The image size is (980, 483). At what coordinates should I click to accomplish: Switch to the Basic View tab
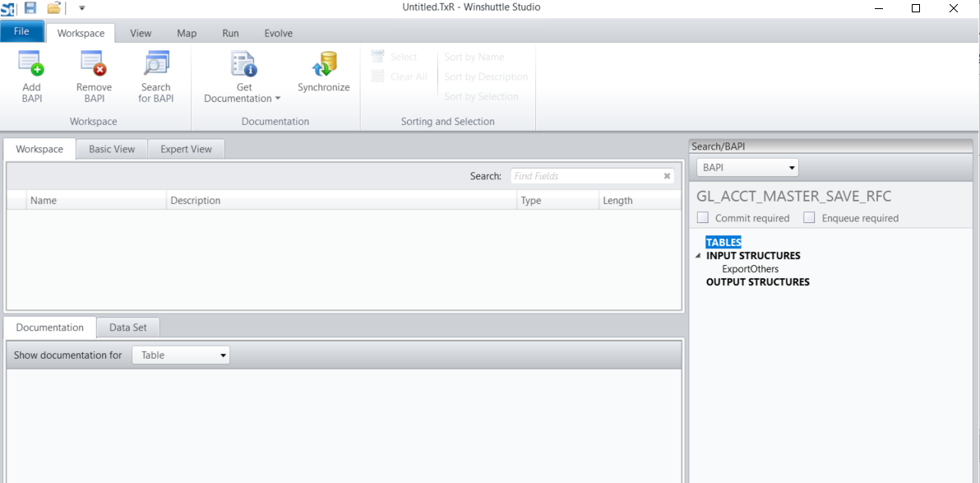(112, 149)
